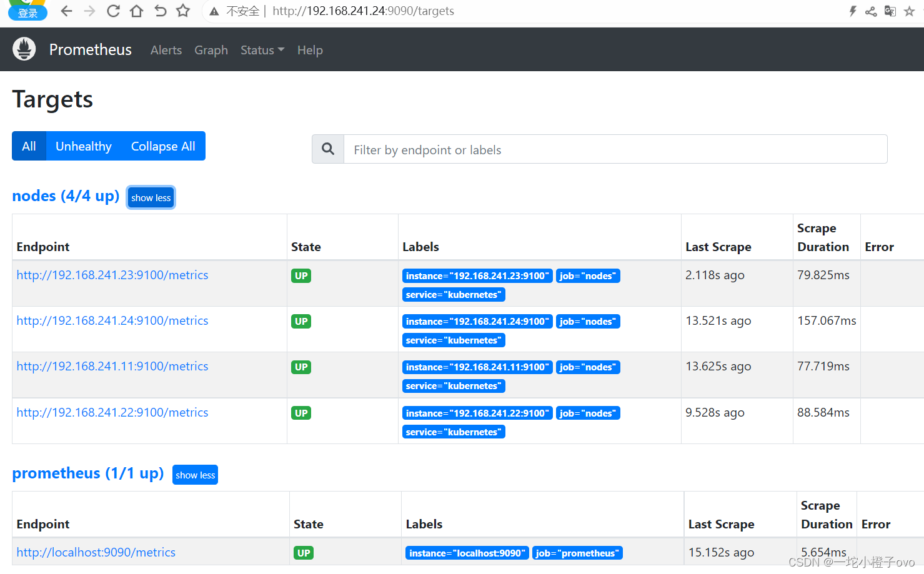This screenshot has width=924, height=574.
Task: Click the Prometheus brand title
Action: tap(91, 49)
